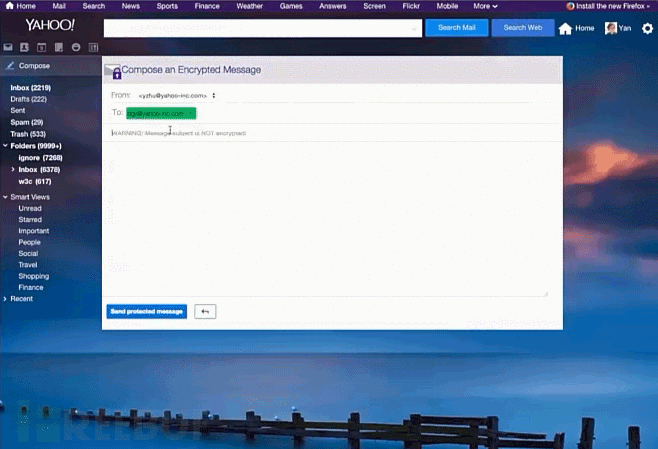This screenshot has height=449, width=658.
Task: Show the Unread smart view
Action: [x=30, y=208]
